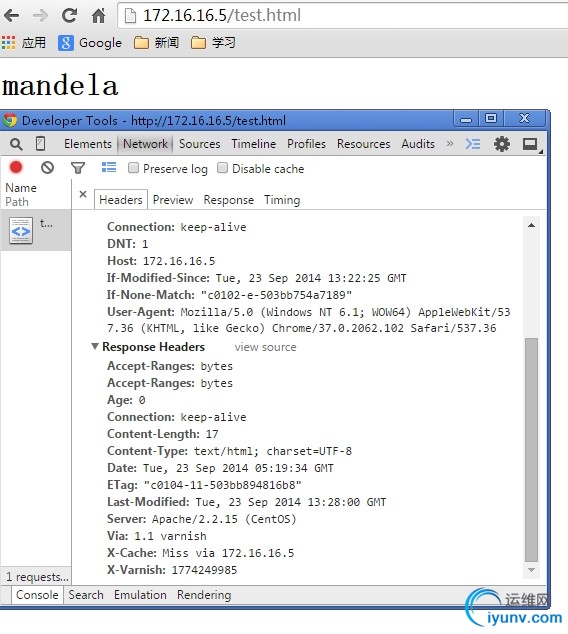Show more DevTools tabs with chevron
Viewport: 568px width, 634px height.
450,144
